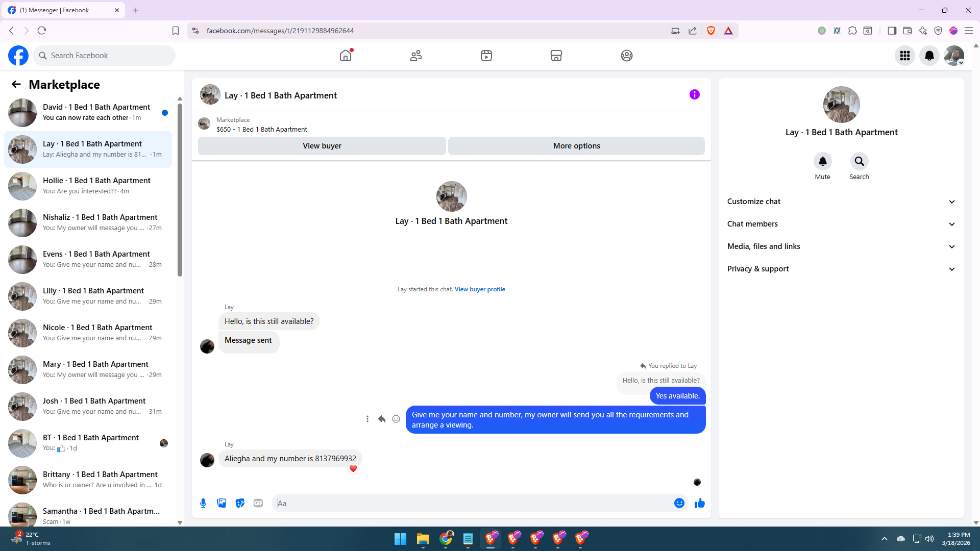This screenshot has width=980, height=551.
Task: Open the View buyer profile link
Action: [480, 289]
